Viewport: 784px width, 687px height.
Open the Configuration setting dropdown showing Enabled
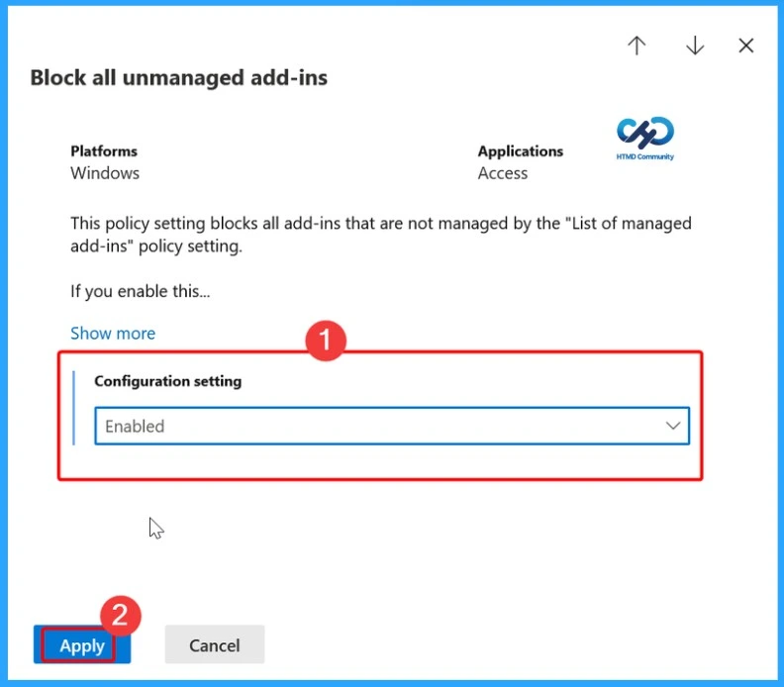(x=392, y=426)
